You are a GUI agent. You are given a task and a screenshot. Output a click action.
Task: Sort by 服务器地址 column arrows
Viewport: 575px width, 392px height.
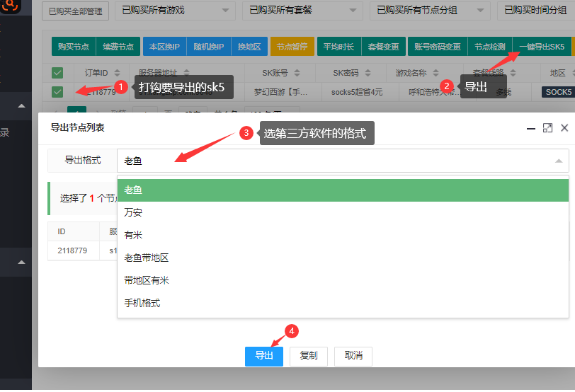[x=186, y=73]
